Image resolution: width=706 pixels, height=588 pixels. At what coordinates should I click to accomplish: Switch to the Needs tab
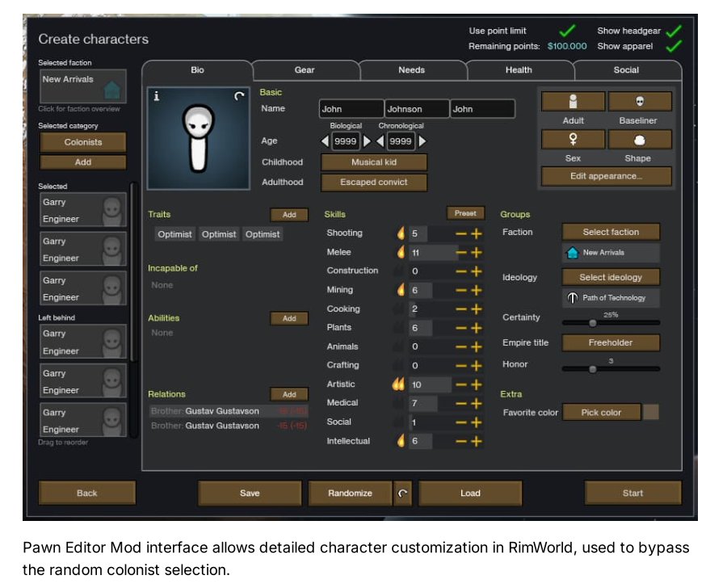coord(411,70)
